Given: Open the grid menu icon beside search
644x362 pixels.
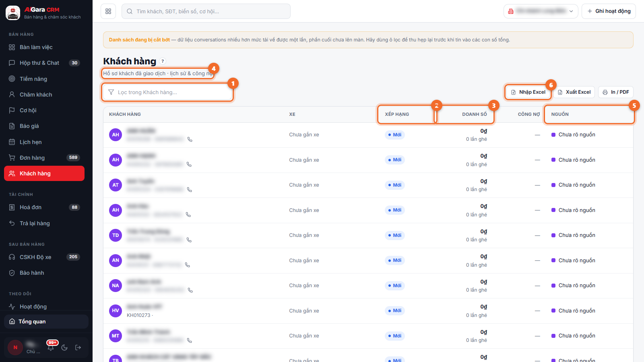Looking at the screenshot, I should [108, 11].
